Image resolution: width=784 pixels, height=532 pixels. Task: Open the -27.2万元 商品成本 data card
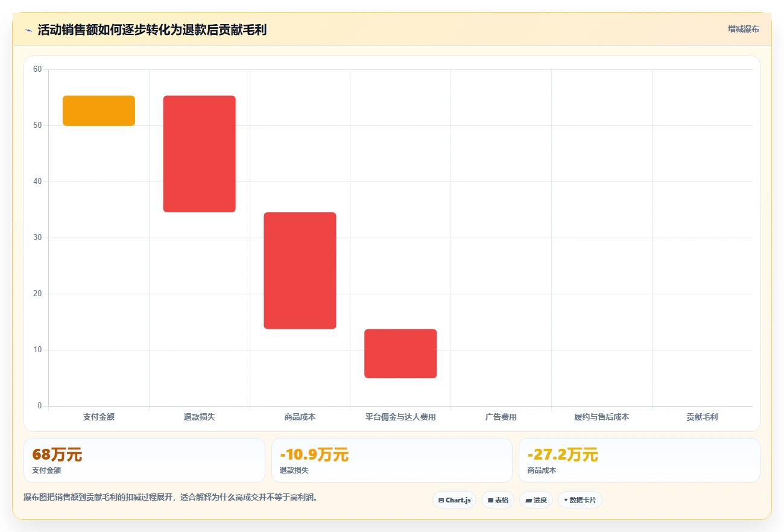pyautogui.click(x=639, y=460)
